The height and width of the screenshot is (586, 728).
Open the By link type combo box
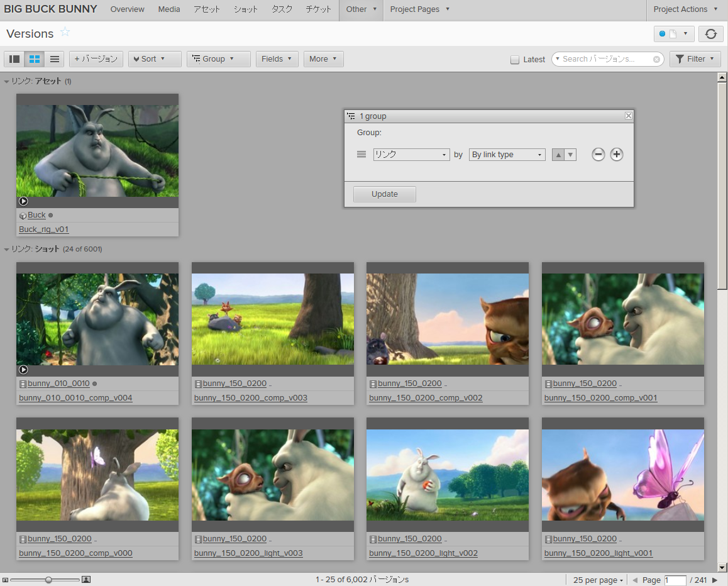pyautogui.click(x=507, y=155)
